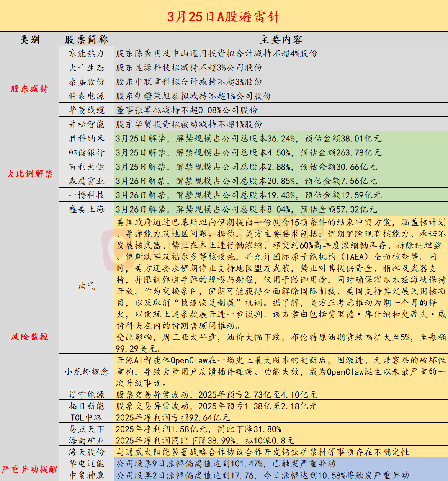The height and width of the screenshot is (481, 448).
Task: Select the '主要内容' column header
Action: 281,39
